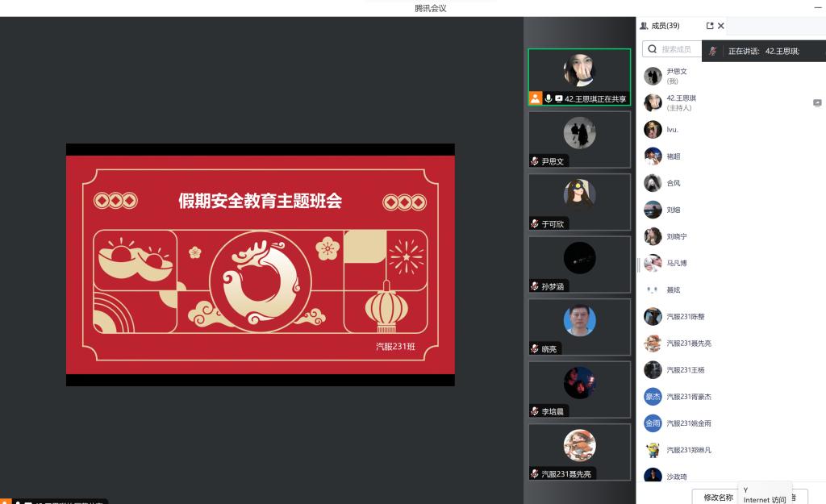The height and width of the screenshot is (504, 826).
Task: Click 汽服231陈整 in members list
Action: point(685,317)
